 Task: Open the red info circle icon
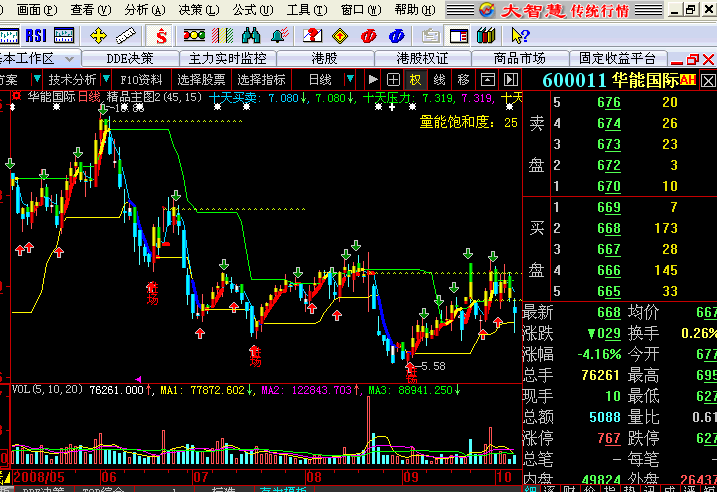click(x=369, y=36)
